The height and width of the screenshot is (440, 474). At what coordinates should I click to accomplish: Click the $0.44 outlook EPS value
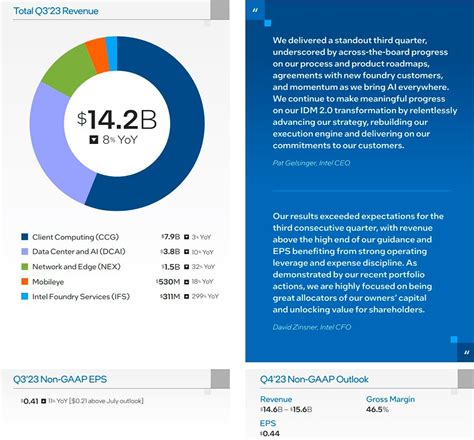(x=270, y=434)
